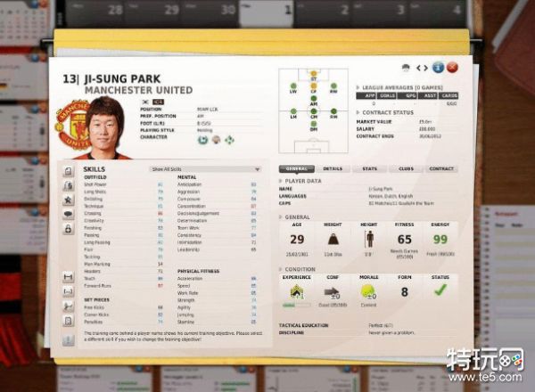Open the money note icon in sidebar
This screenshot has width=535, height=392.
pos(69,185)
